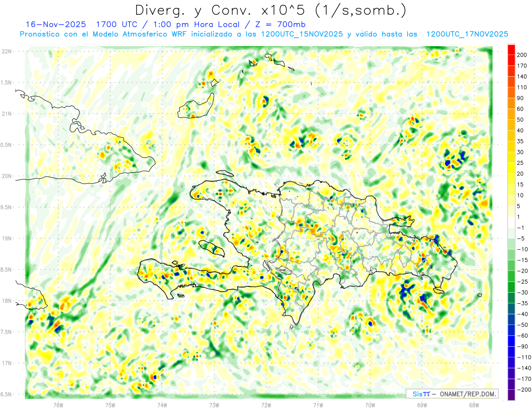532x411 pixels.
Task: Open the SisTT – ONAMET/REP.DOM. credit label
Action: click(452, 394)
